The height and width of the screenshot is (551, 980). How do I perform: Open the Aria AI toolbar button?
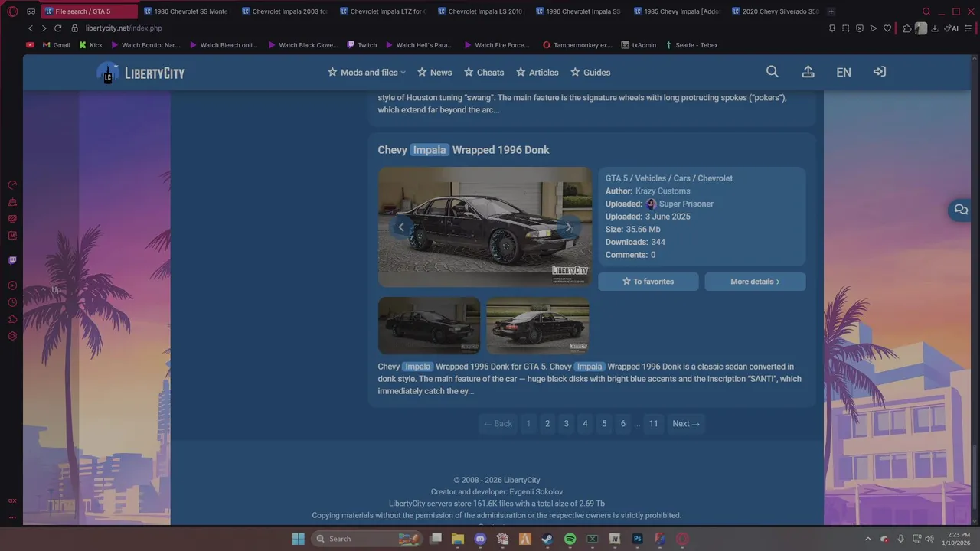[952, 28]
